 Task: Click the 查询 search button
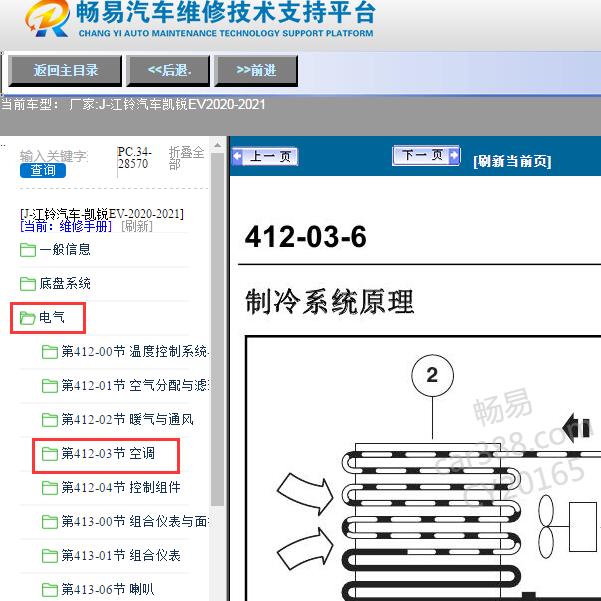(43, 170)
